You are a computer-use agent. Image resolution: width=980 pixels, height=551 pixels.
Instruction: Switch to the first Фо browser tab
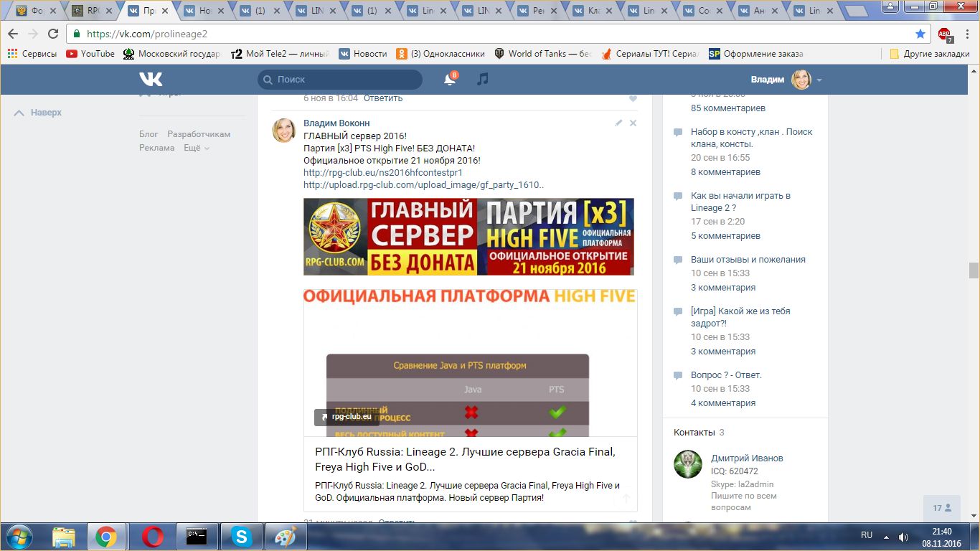pos(37,11)
